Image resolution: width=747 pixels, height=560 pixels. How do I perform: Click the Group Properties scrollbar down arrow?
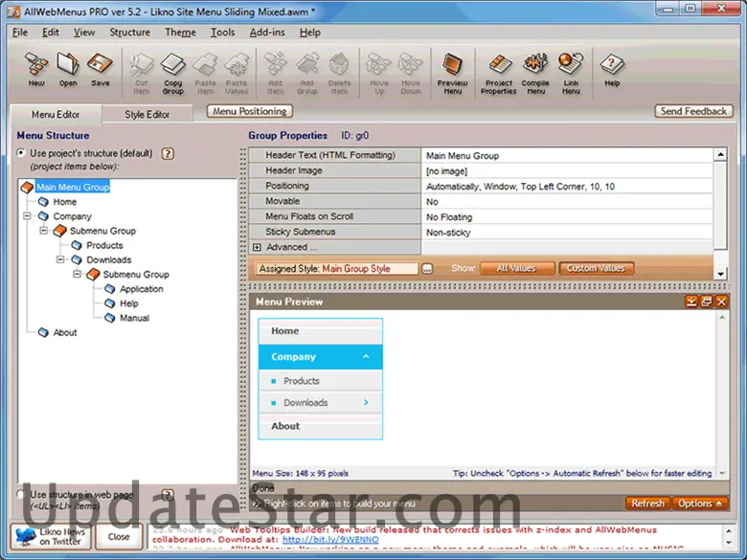pyautogui.click(x=720, y=274)
